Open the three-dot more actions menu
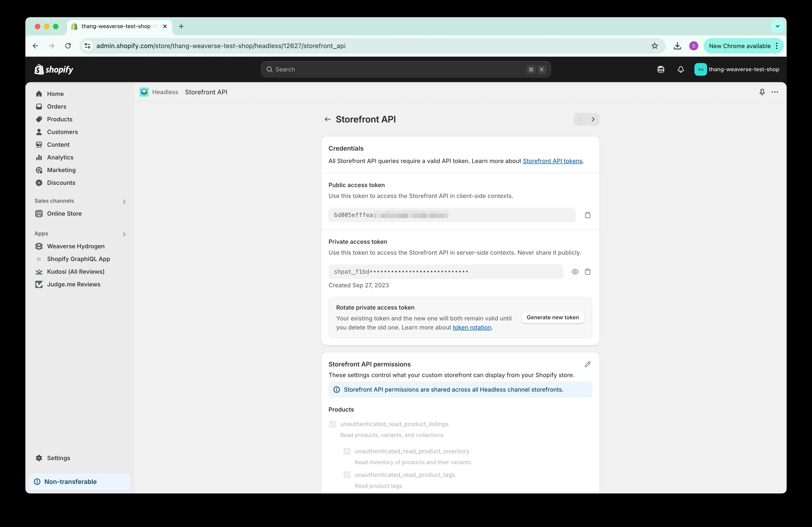 (x=774, y=92)
